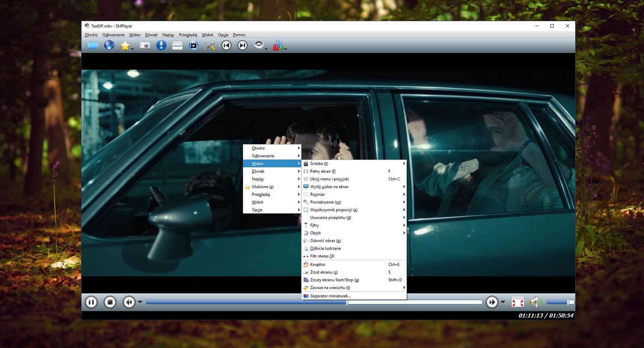Expand Przeglądaj in the context menu

pos(272,195)
